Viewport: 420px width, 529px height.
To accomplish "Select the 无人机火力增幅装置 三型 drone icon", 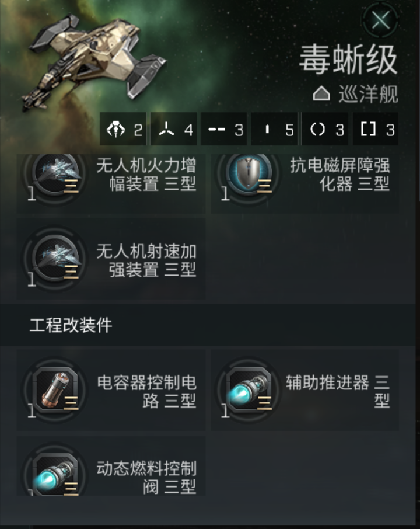I will coord(56,174).
